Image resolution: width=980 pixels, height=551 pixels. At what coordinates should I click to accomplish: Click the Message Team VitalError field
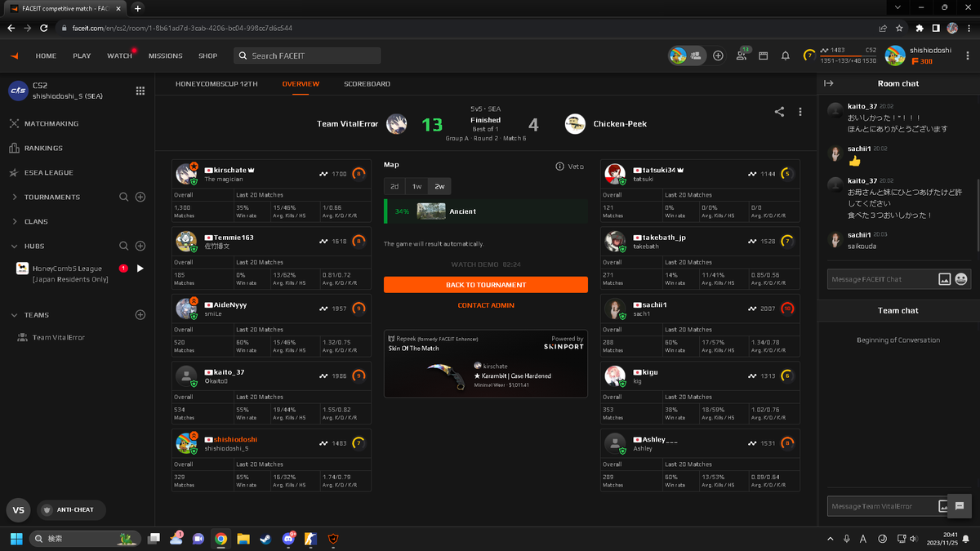click(x=882, y=506)
